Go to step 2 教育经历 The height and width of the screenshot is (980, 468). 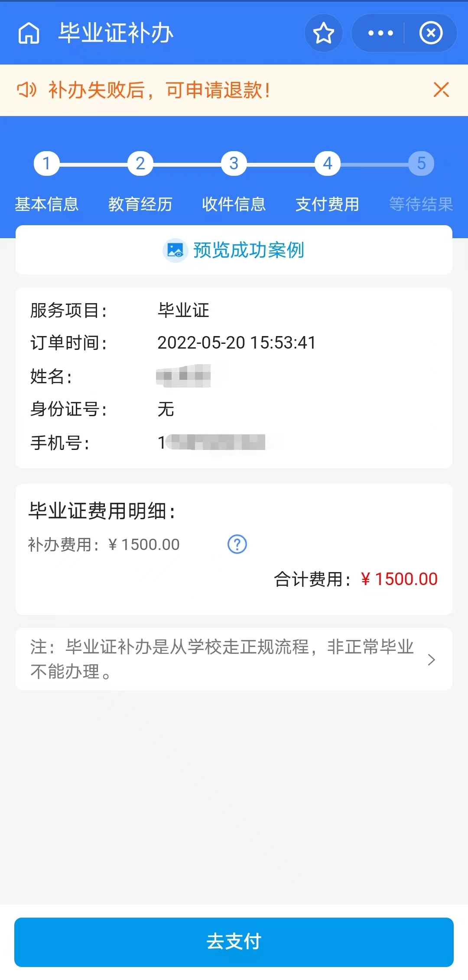click(140, 163)
